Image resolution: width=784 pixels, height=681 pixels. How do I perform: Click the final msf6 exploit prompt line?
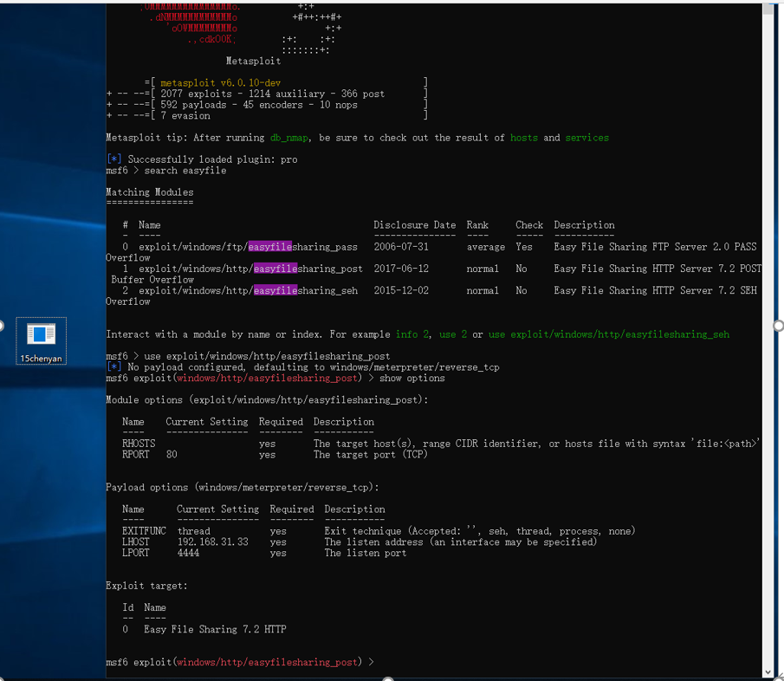240,663
